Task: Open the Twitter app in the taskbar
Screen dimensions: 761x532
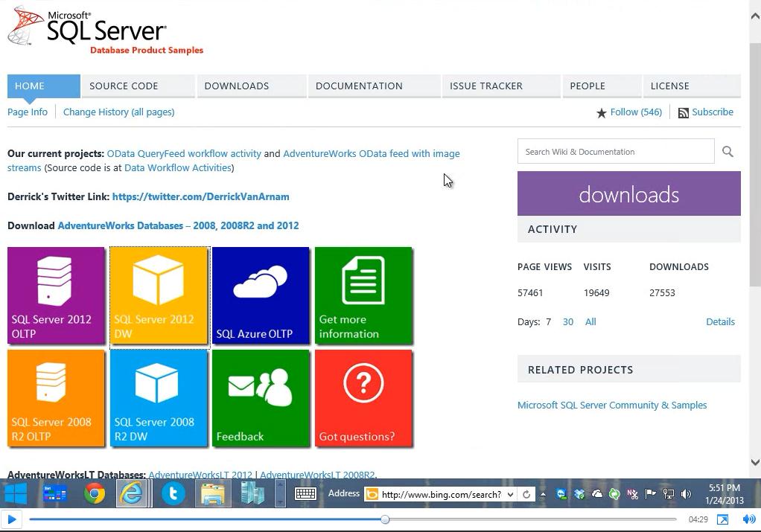Action: tap(173, 494)
